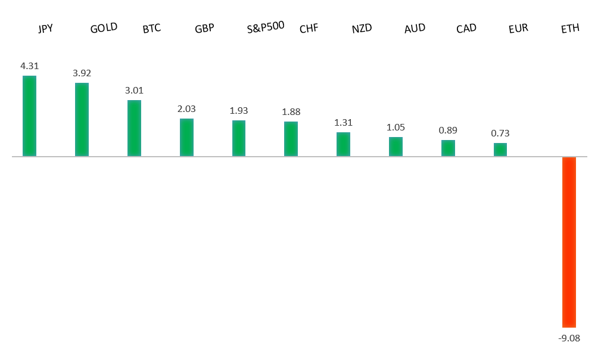The height and width of the screenshot is (364, 604).
Task: Click the 4.31 data label
Action: 29,66
